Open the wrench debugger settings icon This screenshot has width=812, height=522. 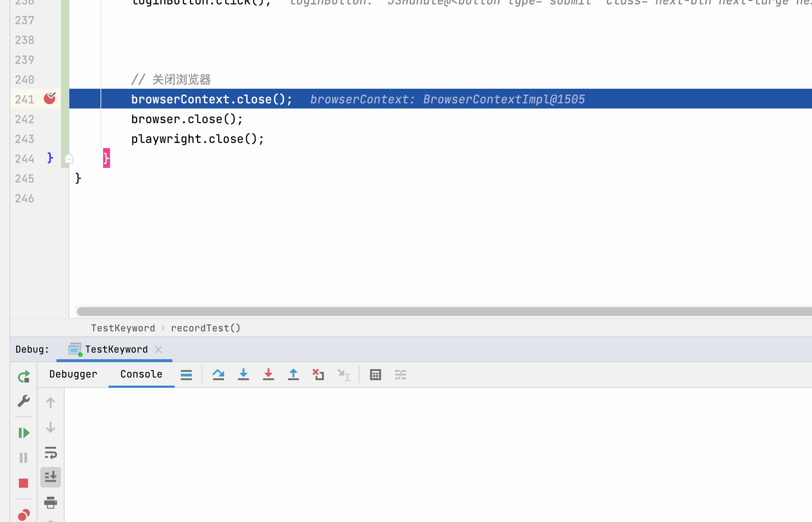pos(24,401)
